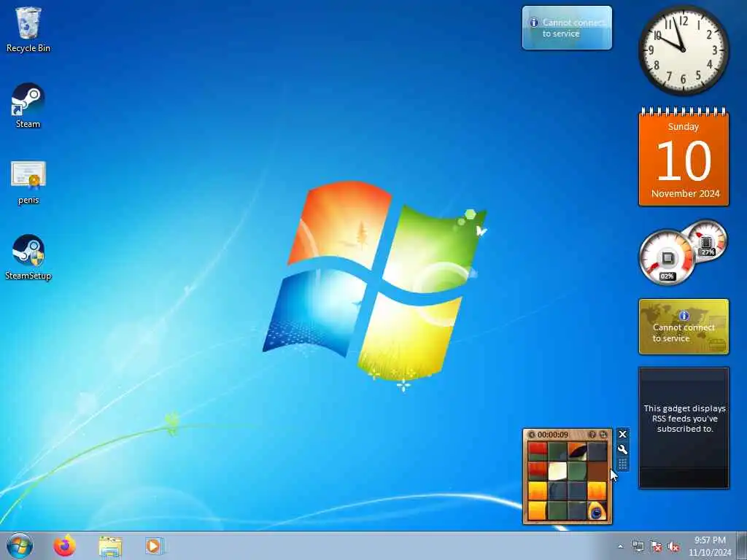
Task: Click the CPU usage dial showing 02%
Action: click(667, 257)
